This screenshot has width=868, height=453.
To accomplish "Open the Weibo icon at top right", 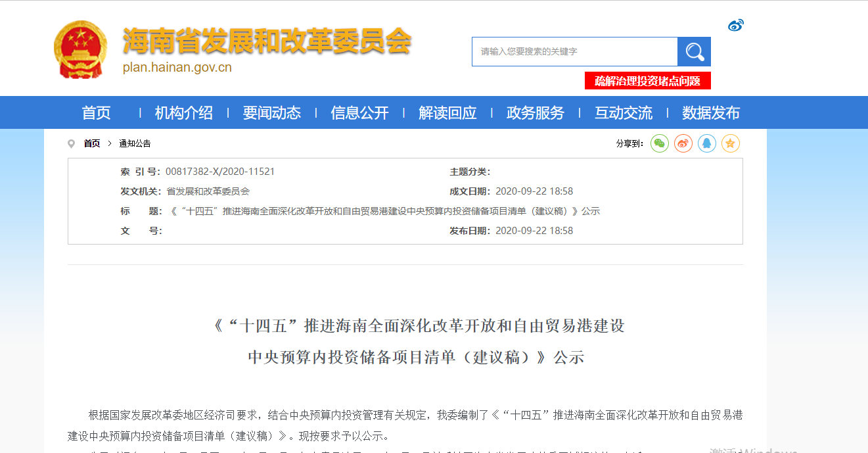I will (x=735, y=26).
